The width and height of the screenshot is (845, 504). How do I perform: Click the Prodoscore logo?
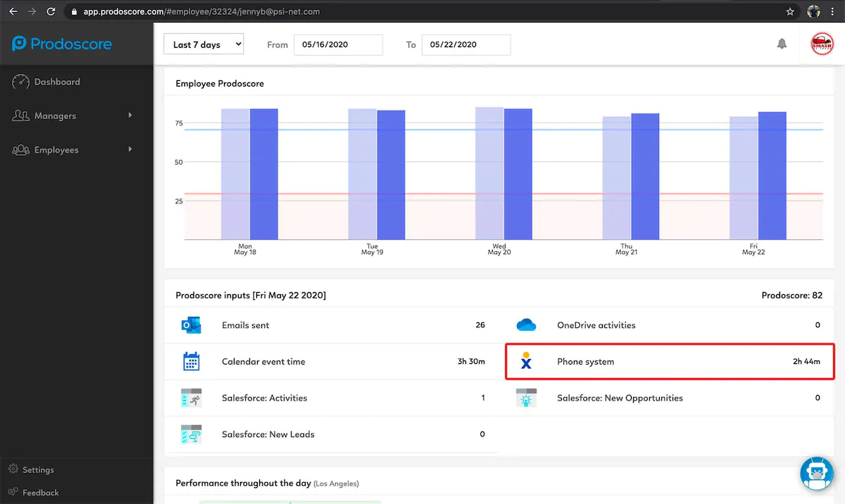[62, 44]
